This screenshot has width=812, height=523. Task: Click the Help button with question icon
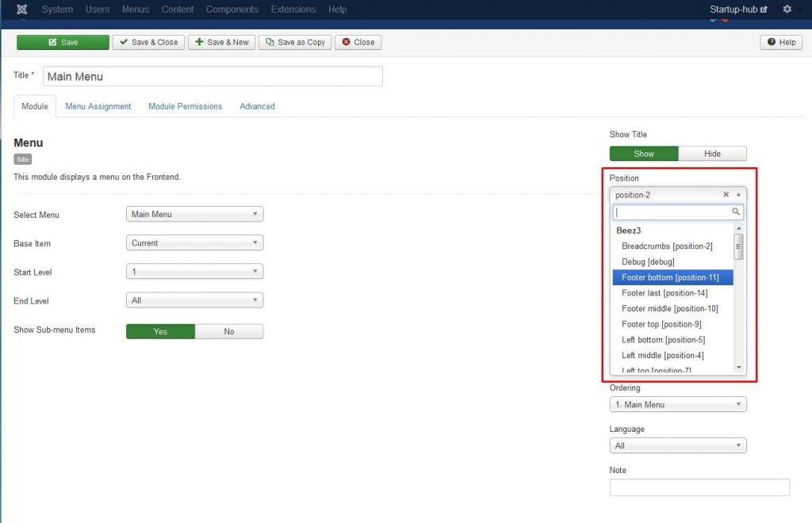[781, 42]
